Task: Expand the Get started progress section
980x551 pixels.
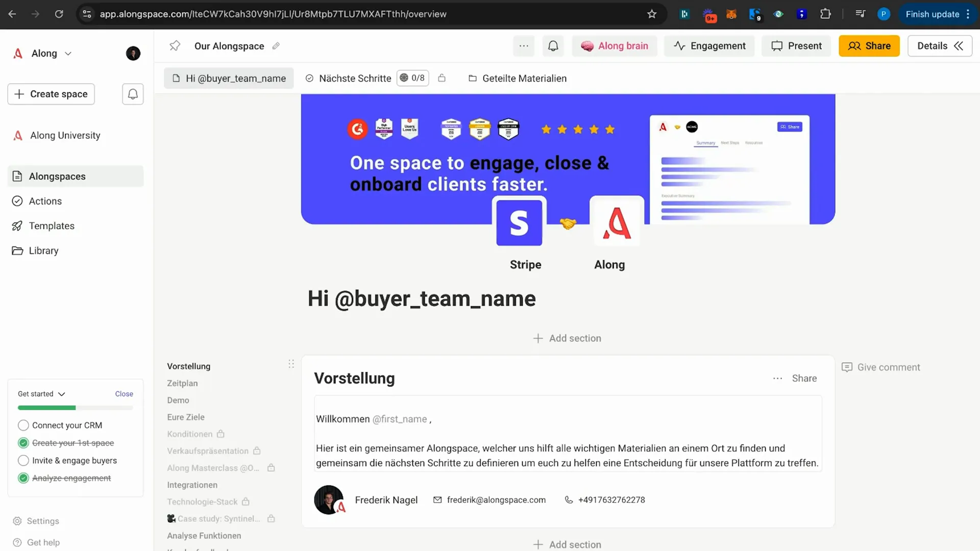Action: tap(61, 393)
